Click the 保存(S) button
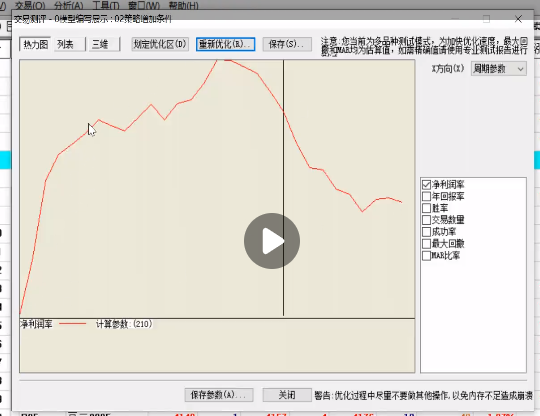Image resolution: width=540 pixels, height=416 pixels. (x=287, y=44)
